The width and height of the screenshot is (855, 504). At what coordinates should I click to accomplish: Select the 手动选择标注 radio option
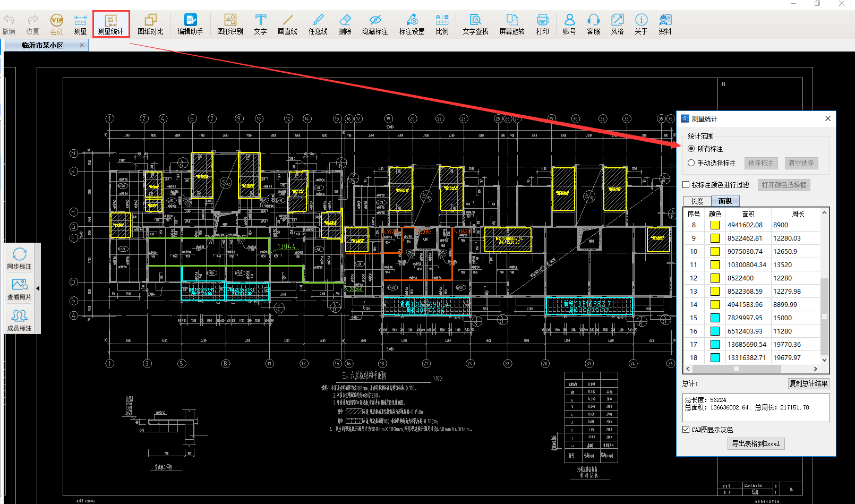coord(691,163)
